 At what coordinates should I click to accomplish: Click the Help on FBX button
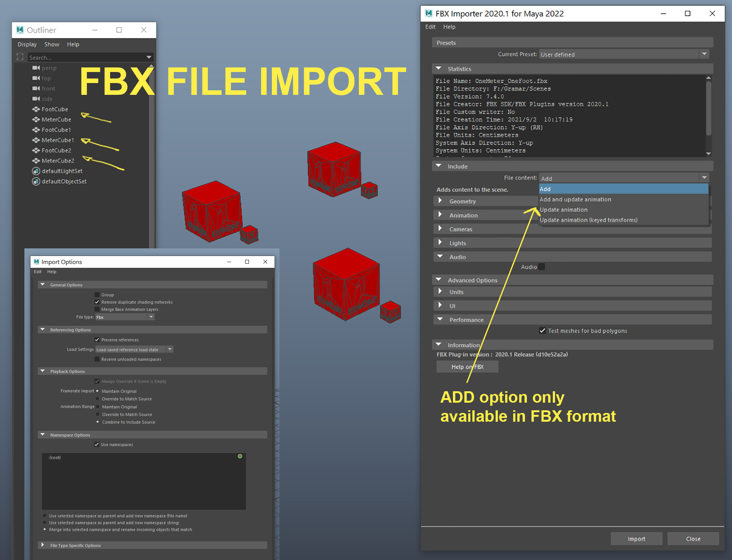pyautogui.click(x=467, y=366)
